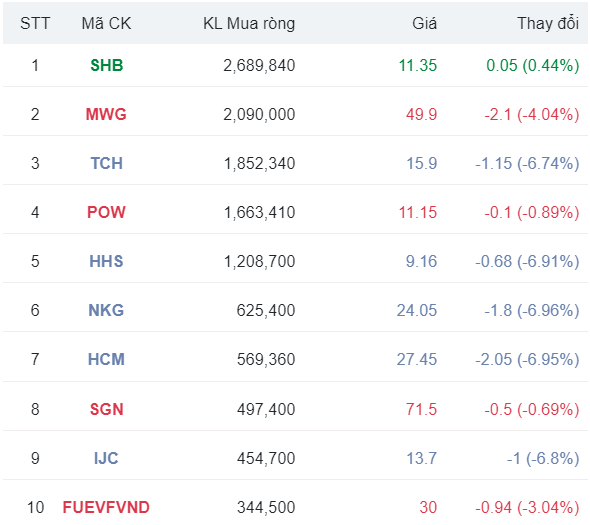Open the HHS stock ticker link
The image size is (590, 525).
click(x=106, y=261)
